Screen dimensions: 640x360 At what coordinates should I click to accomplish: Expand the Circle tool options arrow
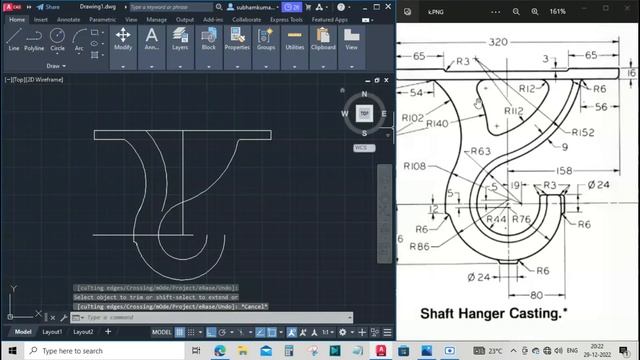57,54
